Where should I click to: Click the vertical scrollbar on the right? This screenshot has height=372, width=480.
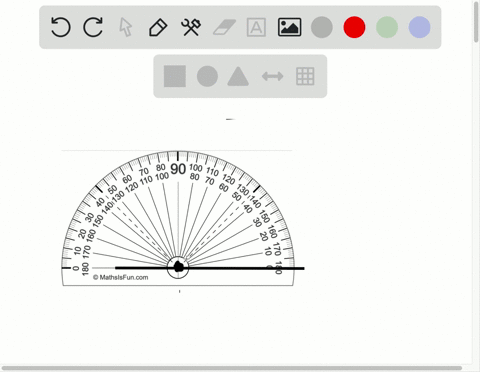(x=476, y=22)
